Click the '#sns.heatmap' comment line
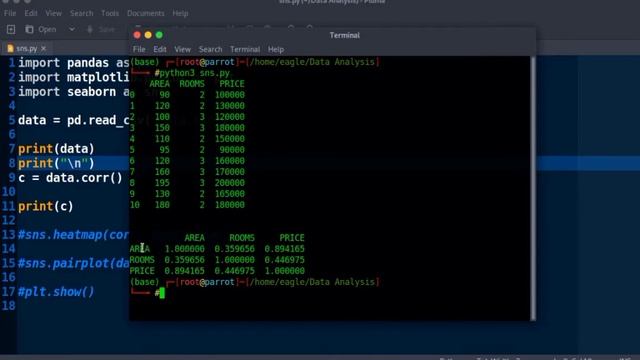The image size is (640, 360). pyautogui.click(x=73, y=235)
